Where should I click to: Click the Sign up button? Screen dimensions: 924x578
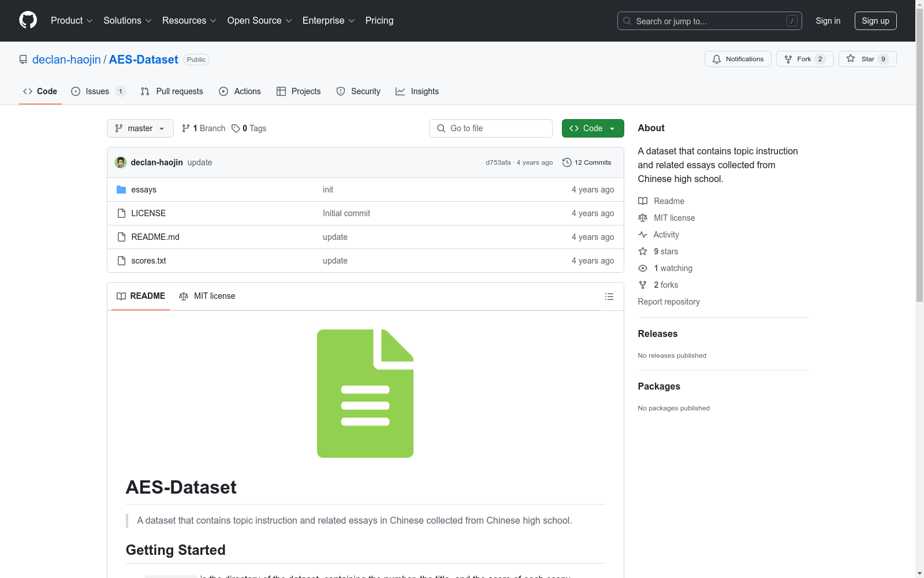(875, 21)
